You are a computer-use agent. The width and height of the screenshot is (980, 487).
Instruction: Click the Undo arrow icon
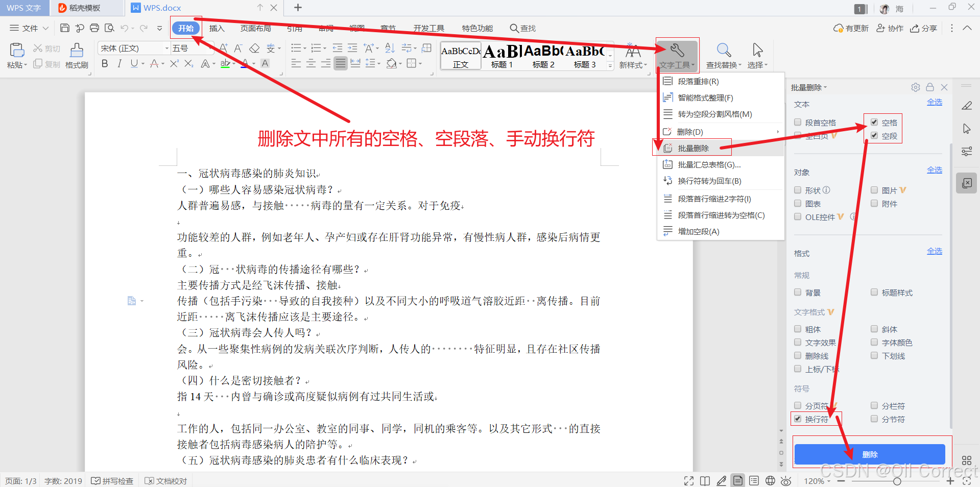coord(125,28)
